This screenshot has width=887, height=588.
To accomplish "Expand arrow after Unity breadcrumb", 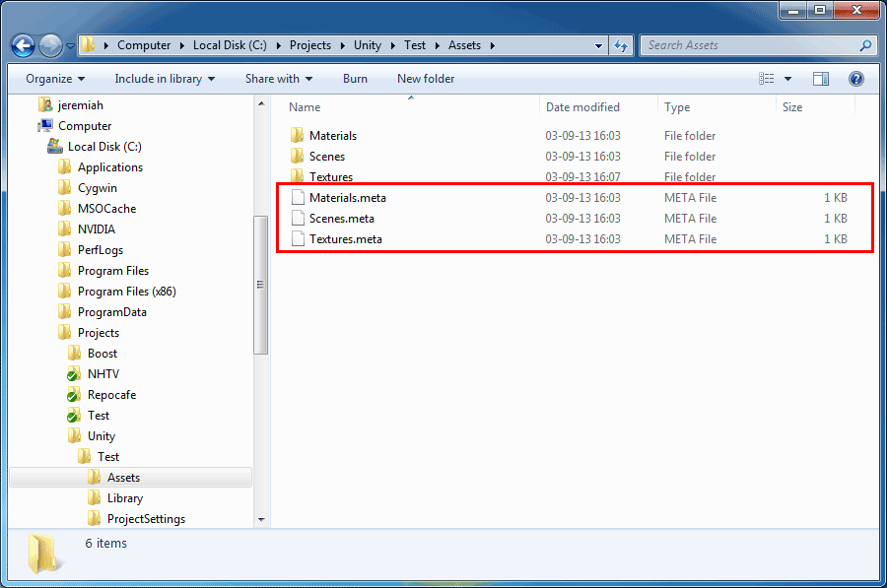I will tap(393, 45).
